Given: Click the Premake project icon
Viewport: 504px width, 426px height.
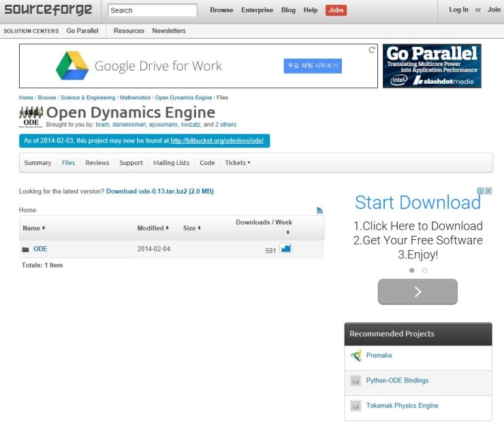Looking at the screenshot, I should point(356,356).
